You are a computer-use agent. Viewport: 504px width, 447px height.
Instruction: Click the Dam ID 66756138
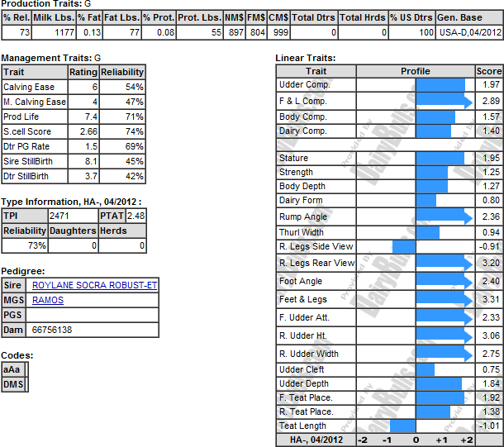(50, 330)
